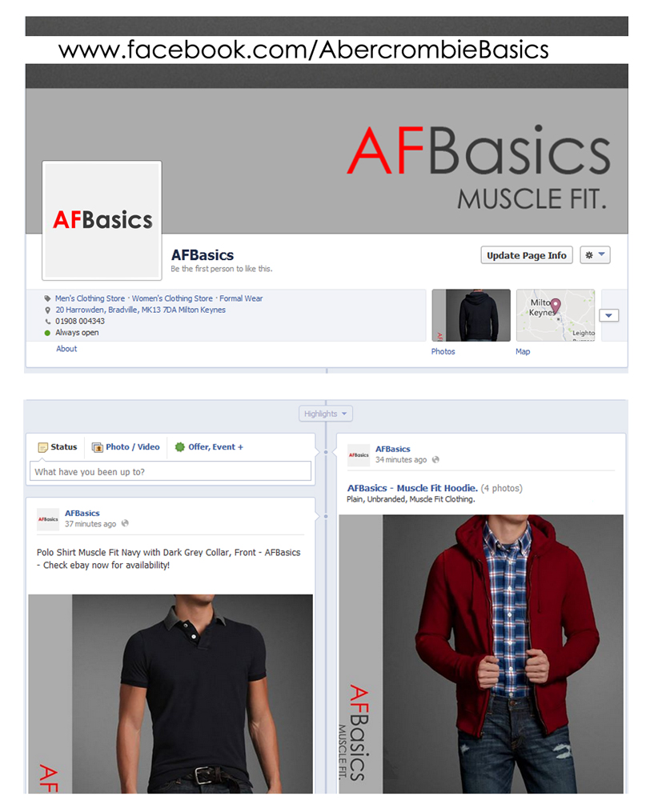Open the Photos hoodie thumbnail
The width and height of the screenshot is (646, 812).
click(x=471, y=315)
